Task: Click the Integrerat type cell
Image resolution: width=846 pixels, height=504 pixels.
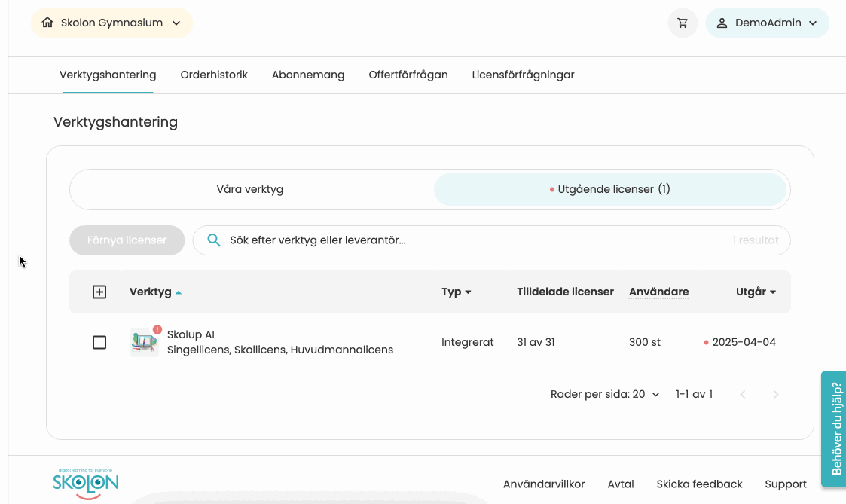Action: point(467,342)
